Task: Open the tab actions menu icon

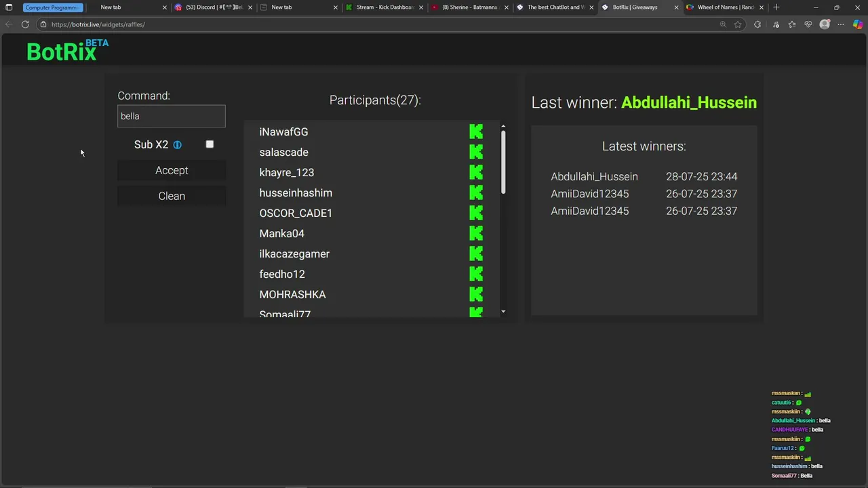Action: tap(9, 7)
